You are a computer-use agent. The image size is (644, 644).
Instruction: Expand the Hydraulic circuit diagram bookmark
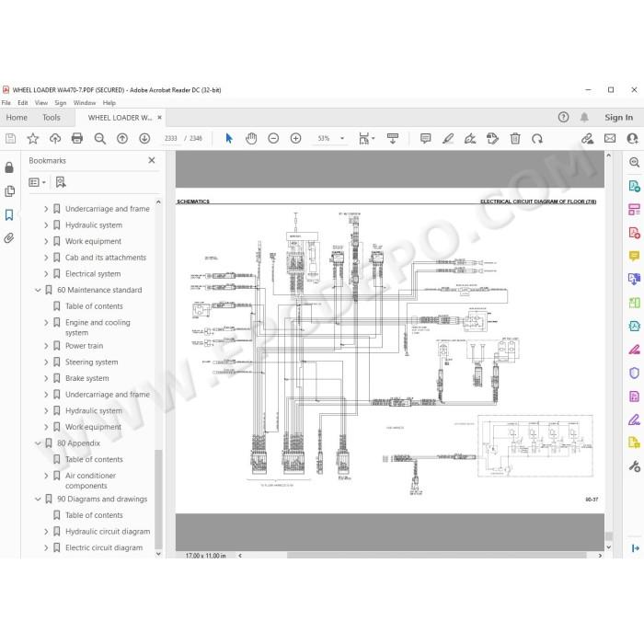pyautogui.click(x=46, y=532)
